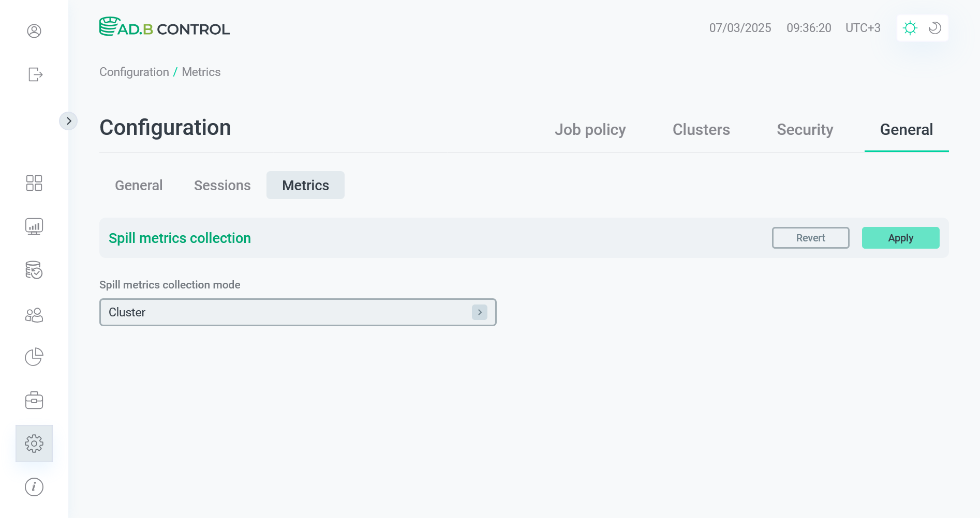
Task: Select the monitoring charts icon
Action: click(x=34, y=226)
